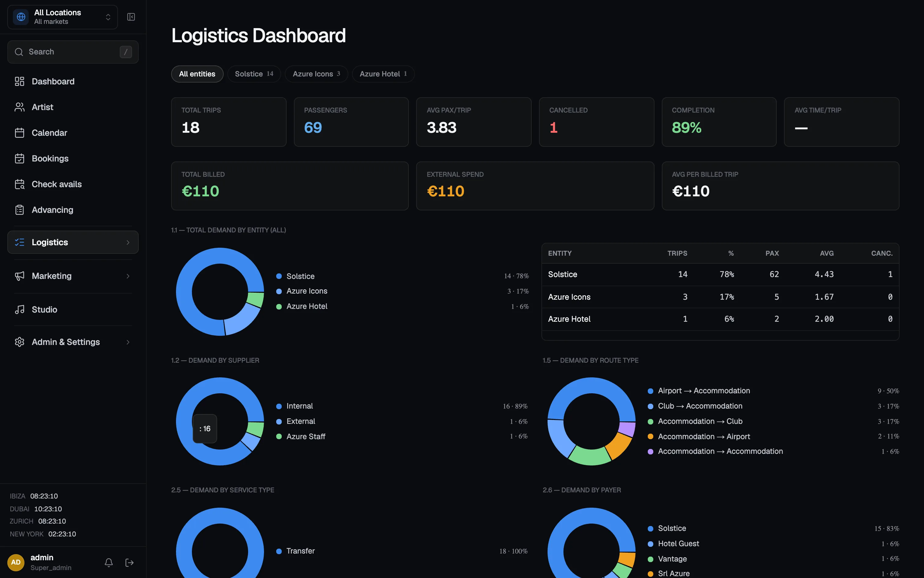Click the Bookings calendar-check icon

(20, 158)
